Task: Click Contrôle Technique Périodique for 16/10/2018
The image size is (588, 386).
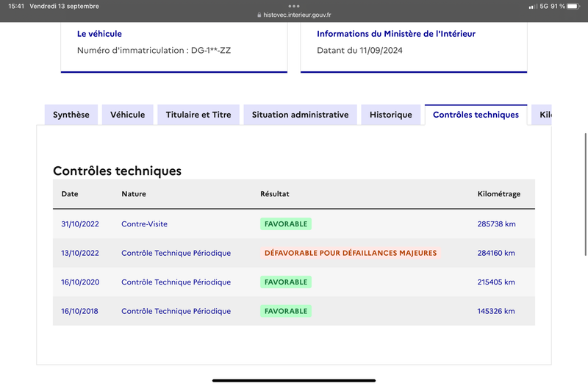Action: click(176, 311)
